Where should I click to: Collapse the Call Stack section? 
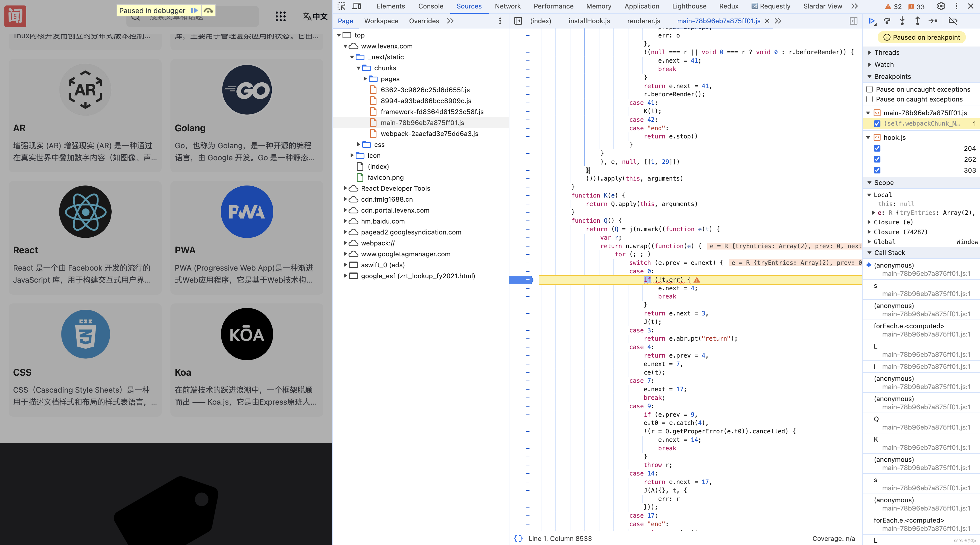click(870, 253)
